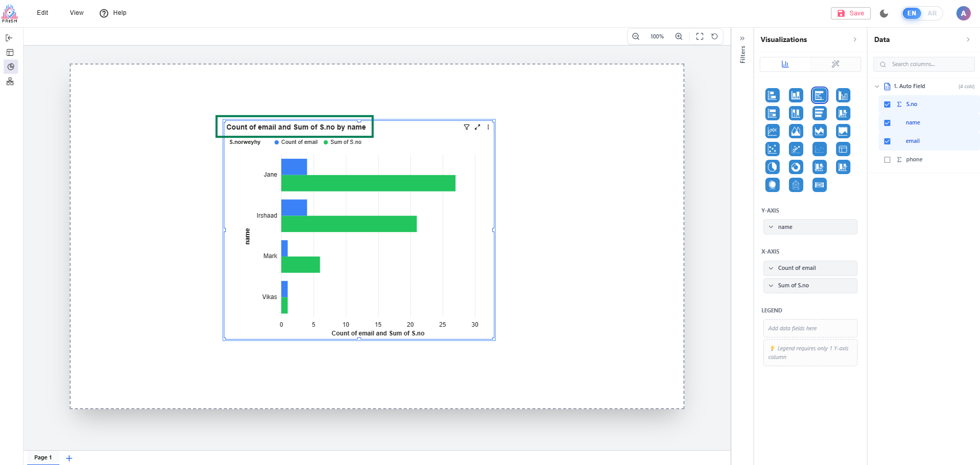
Task: Click the zoom in magnifier icon
Action: (678, 36)
